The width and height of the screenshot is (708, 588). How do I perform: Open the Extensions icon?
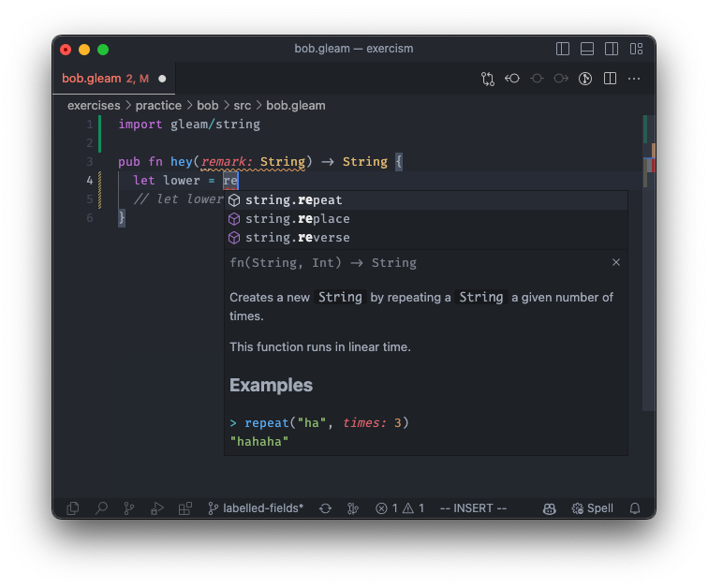tap(185, 508)
